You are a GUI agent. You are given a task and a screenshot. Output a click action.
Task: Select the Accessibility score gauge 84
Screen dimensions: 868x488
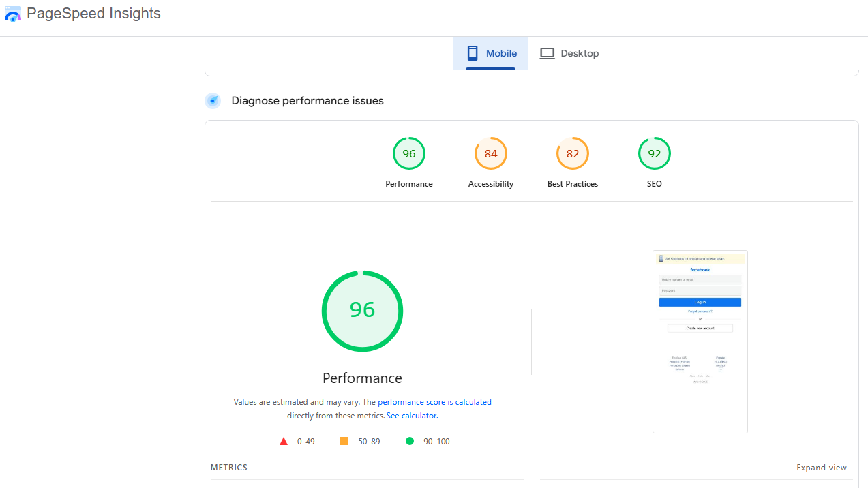pyautogui.click(x=491, y=153)
